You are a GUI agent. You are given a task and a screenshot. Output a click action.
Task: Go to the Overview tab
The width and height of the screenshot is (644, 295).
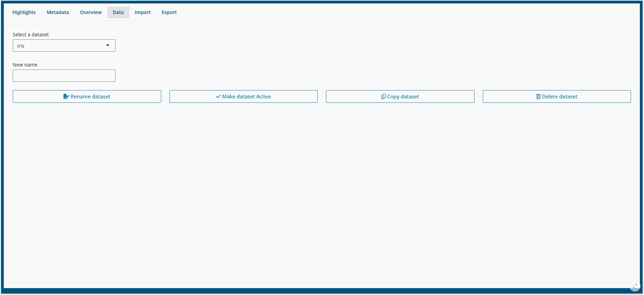(91, 12)
